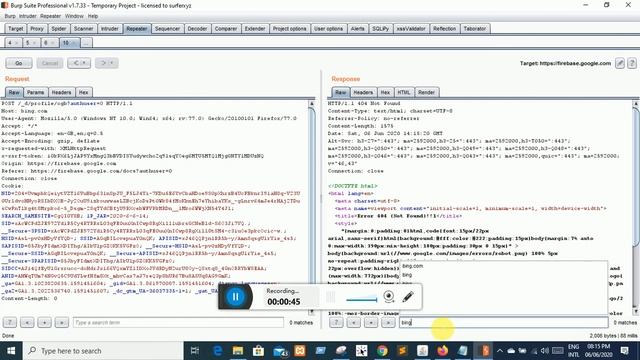Open the Comparer tab

pyautogui.click(x=226, y=29)
